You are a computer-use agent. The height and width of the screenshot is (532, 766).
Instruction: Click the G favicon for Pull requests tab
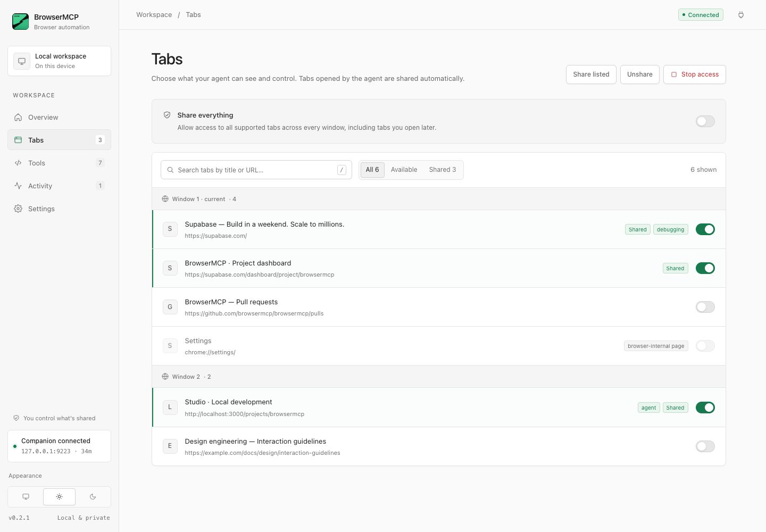pyautogui.click(x=170, y=307)
